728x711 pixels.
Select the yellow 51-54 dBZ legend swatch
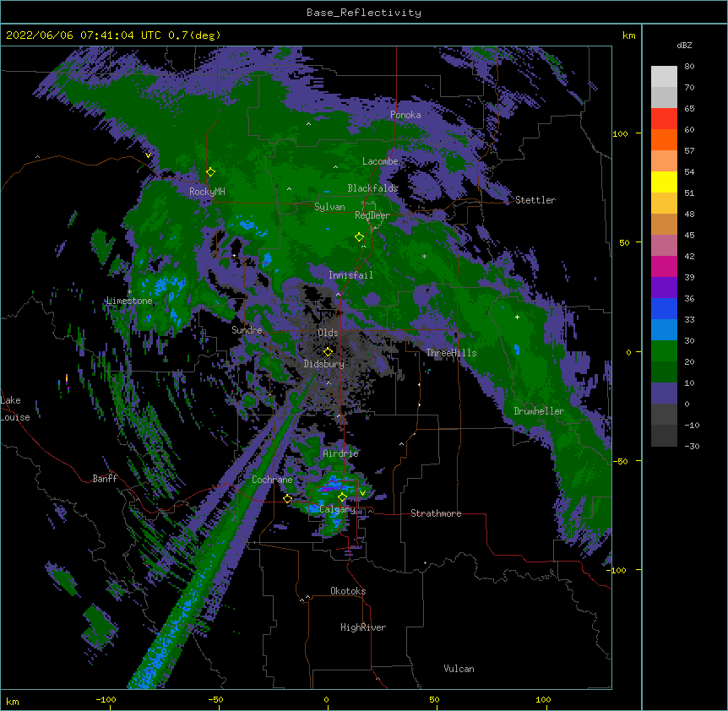664,182
